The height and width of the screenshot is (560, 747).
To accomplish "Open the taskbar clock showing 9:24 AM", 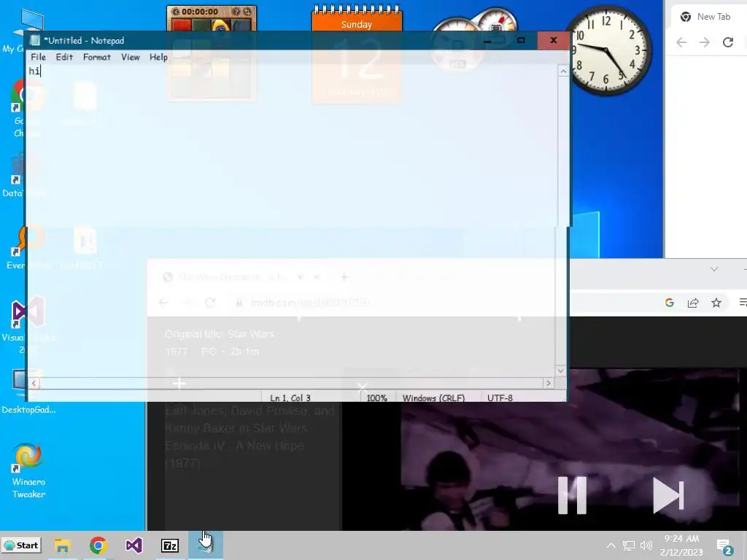I will [x=681, y=545].
